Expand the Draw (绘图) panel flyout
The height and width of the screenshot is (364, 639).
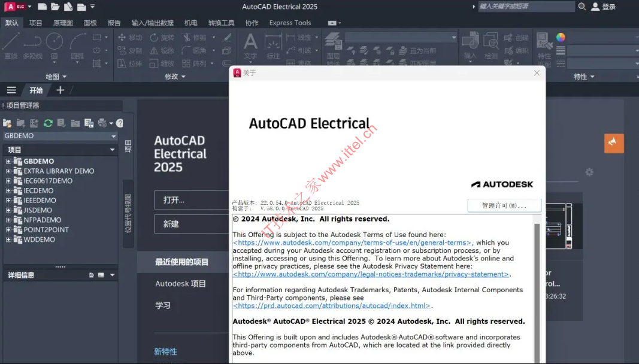point(56,77)
